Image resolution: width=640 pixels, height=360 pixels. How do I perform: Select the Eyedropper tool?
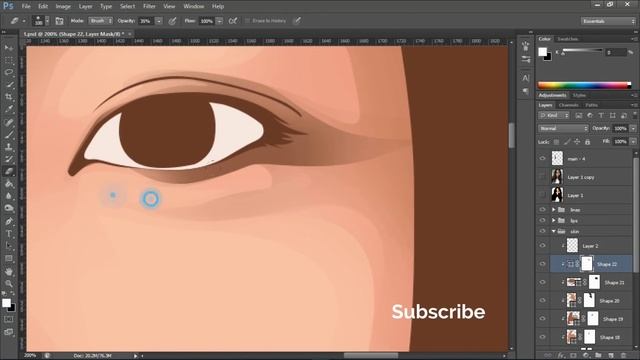click(x=9, y=109)
